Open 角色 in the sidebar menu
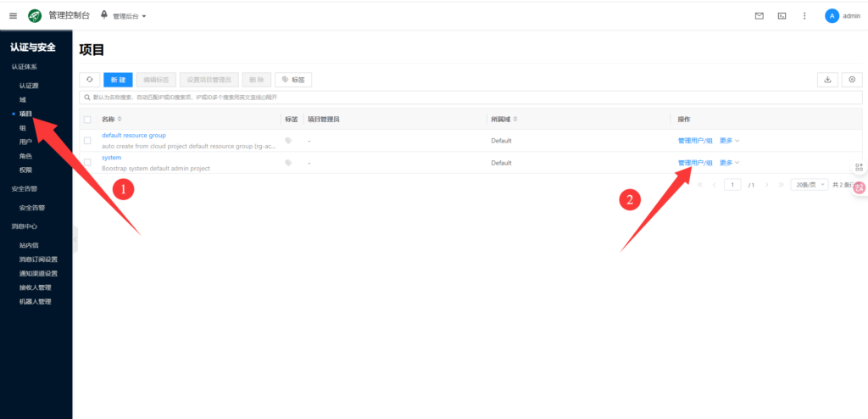Image resolution: width=868 pixels, height=419 pixels. pyautogui.click(x=25, y=156)
